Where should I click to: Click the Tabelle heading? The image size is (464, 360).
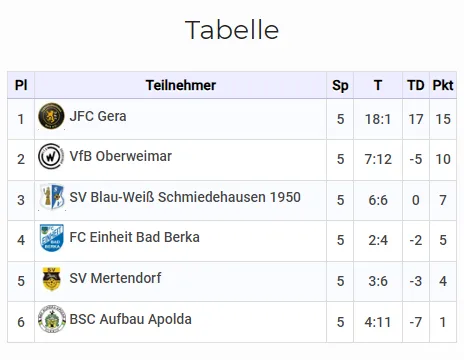[232, 30]
